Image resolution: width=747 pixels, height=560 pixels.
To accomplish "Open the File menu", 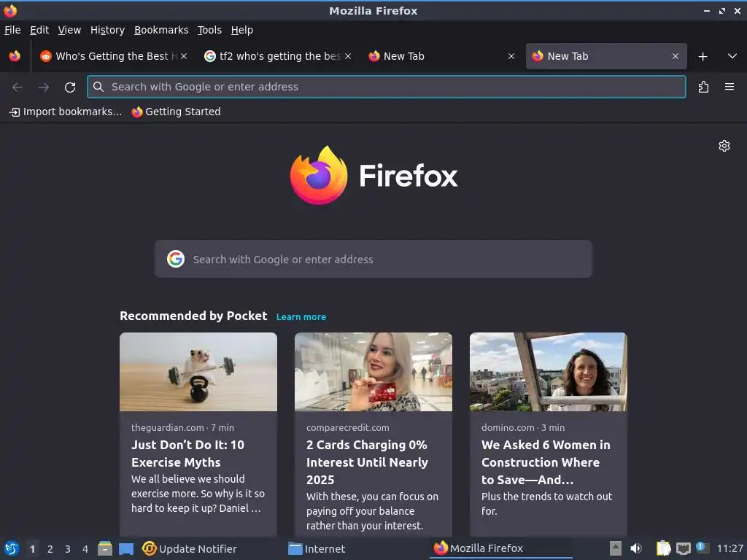I will click(x=12, y=30).
